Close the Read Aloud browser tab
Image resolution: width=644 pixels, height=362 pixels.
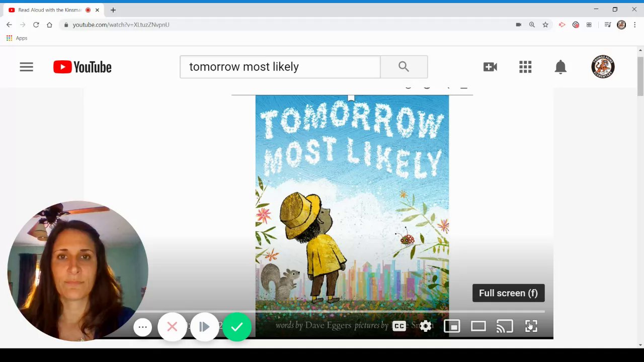pos(97,10)
